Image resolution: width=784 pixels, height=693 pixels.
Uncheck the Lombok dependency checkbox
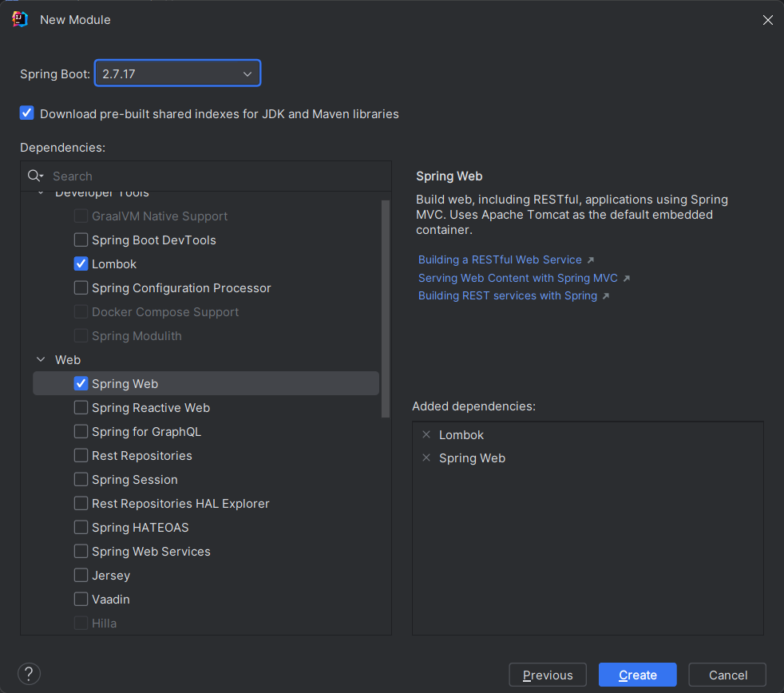click(81, 264)
